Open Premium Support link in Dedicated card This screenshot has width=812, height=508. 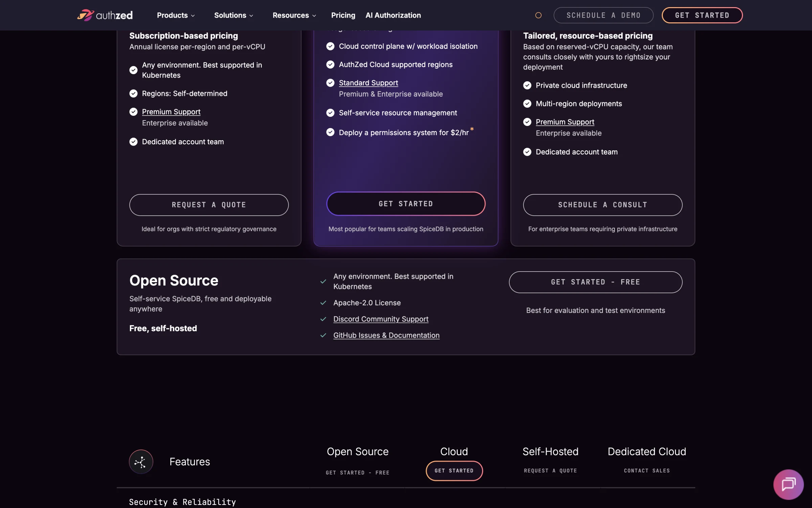(x=565, y=122)
